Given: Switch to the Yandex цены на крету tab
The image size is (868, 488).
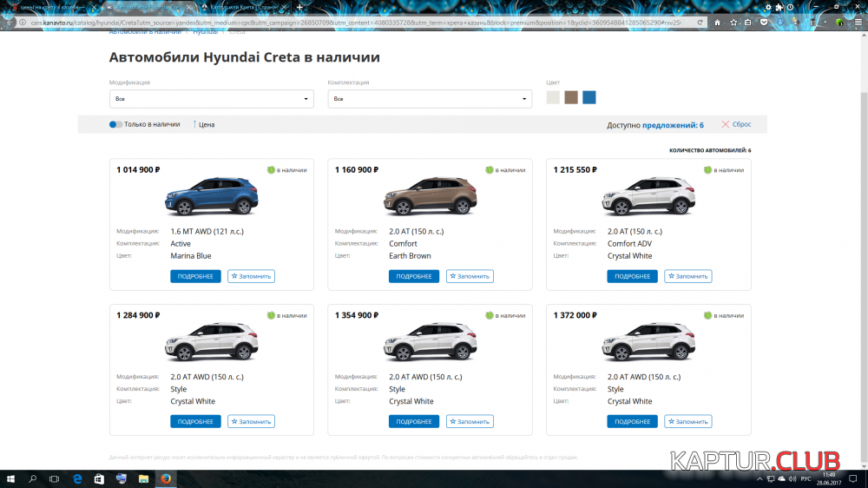Looking at the screenshot, I should tap(54, 7).
